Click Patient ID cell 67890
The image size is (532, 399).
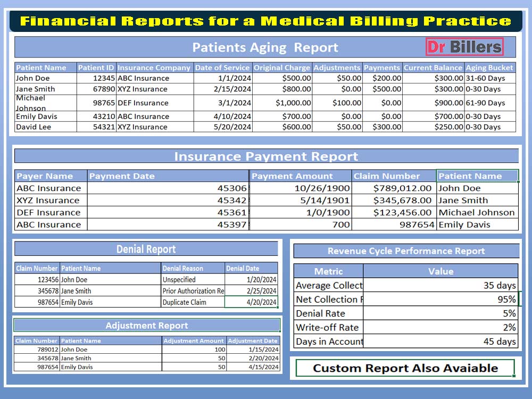pos(96,89)
